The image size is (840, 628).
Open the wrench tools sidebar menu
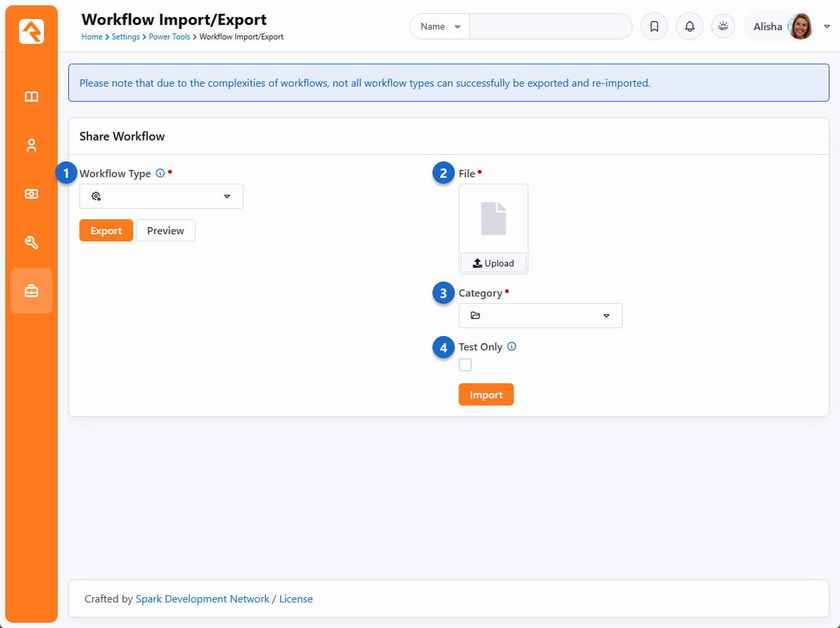31,243
